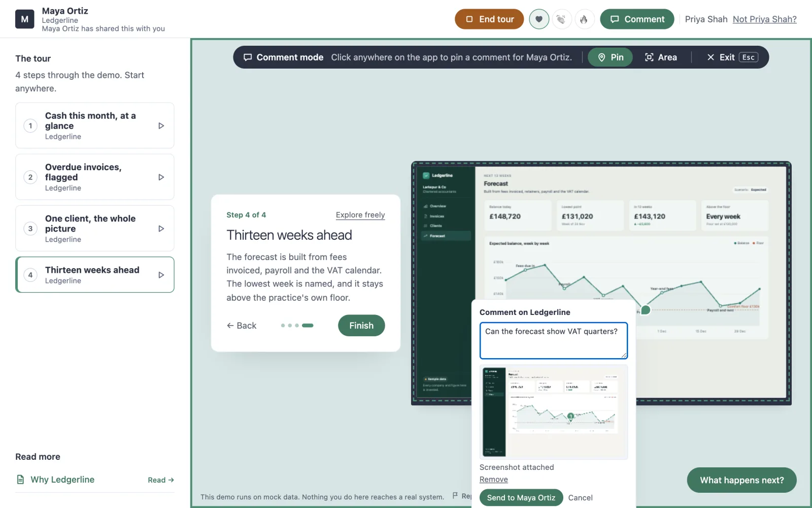Screen dimensions: 812x508
Task: Switch to Pin comment mode
Action: (610, 57)
